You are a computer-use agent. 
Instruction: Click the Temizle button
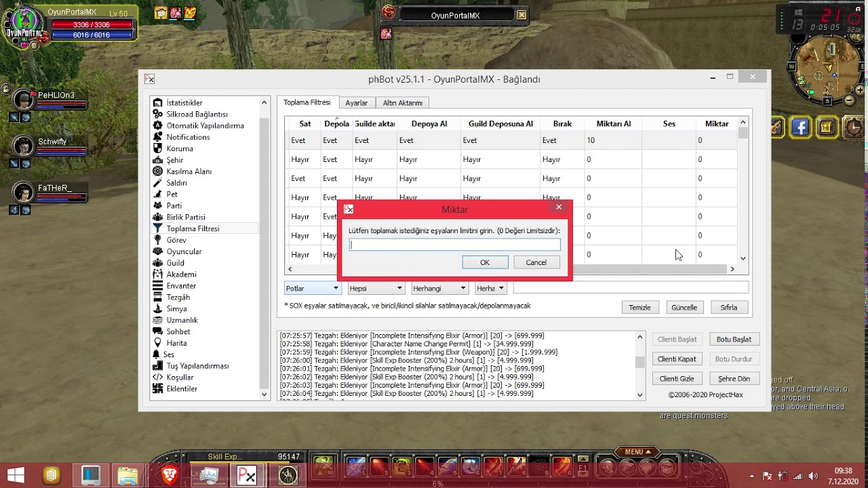pyautogui.click(x=639, y=307)
